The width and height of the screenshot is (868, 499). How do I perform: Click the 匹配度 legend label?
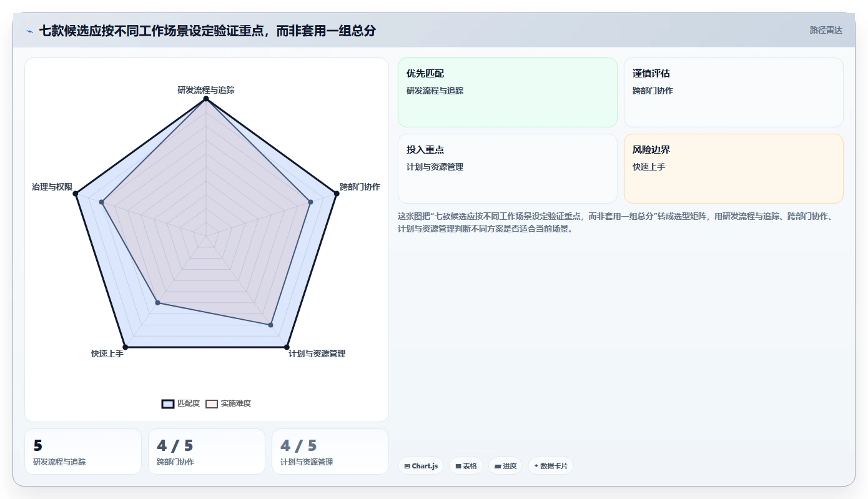point(189,403)
